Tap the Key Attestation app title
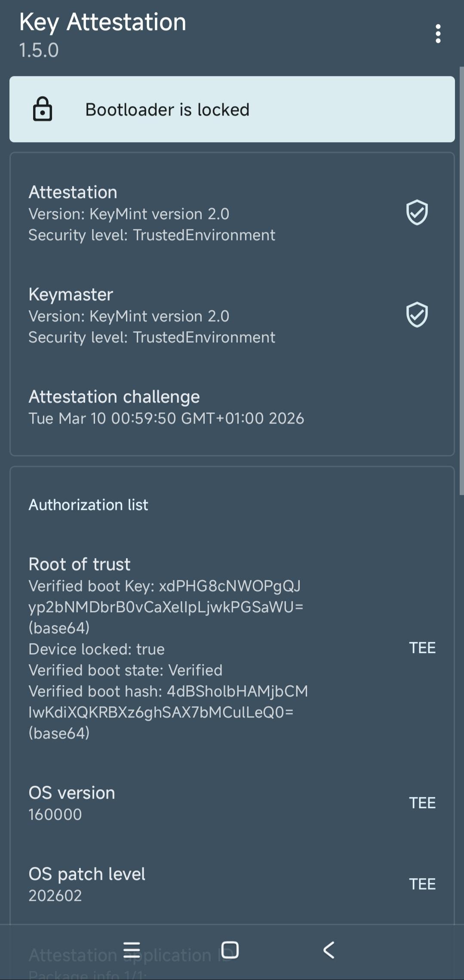This screenshot has width=464, height=980. point(102,22)
